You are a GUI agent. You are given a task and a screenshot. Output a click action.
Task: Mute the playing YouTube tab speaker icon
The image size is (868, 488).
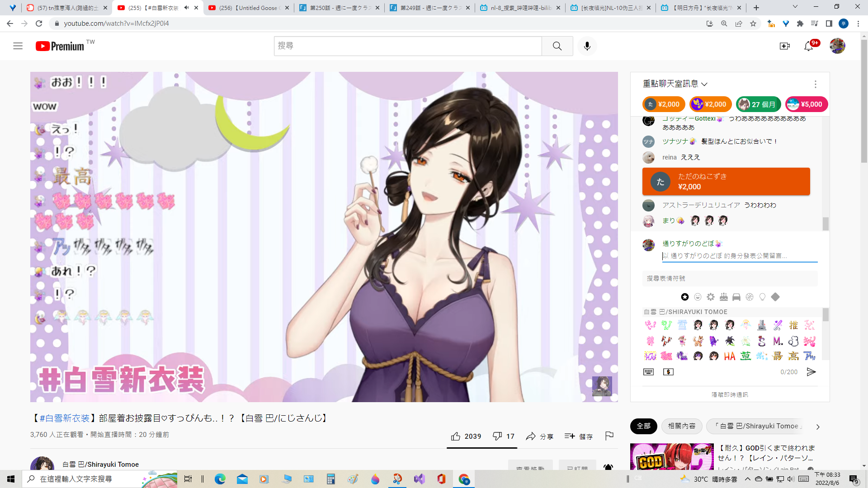tap(186, 8)
